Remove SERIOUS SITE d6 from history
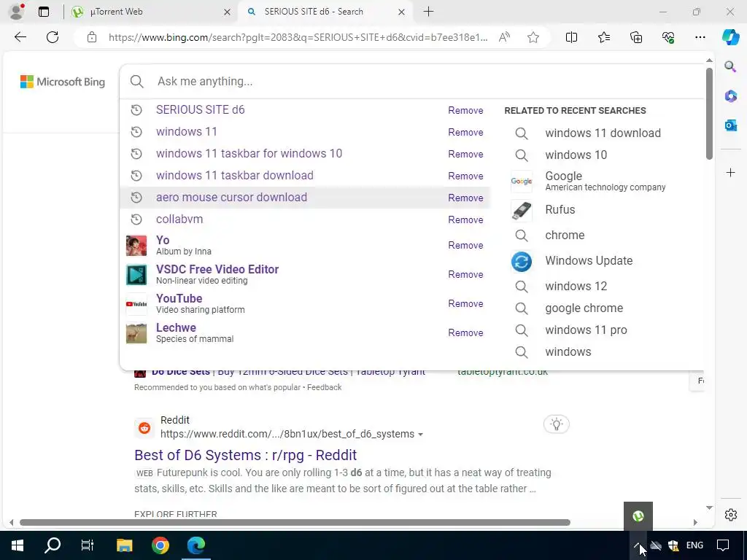The image size is (747, 560). pos(465,111)
